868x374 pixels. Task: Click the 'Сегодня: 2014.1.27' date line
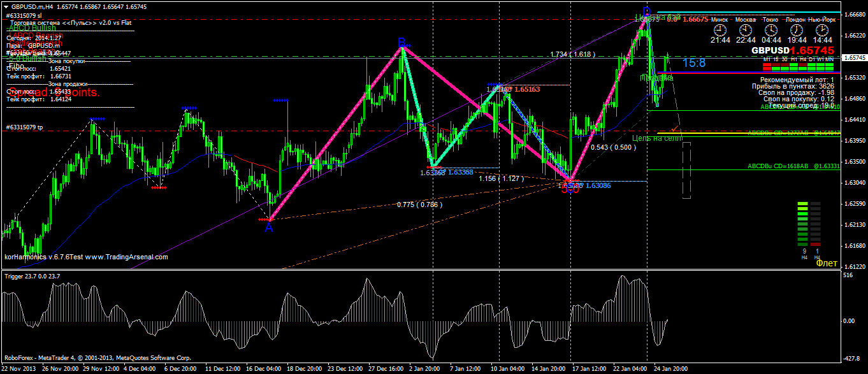pyautogui.click(x=33, y=38)
